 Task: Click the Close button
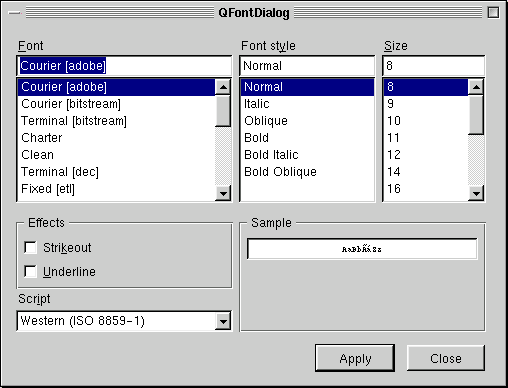tap(446, 358)
